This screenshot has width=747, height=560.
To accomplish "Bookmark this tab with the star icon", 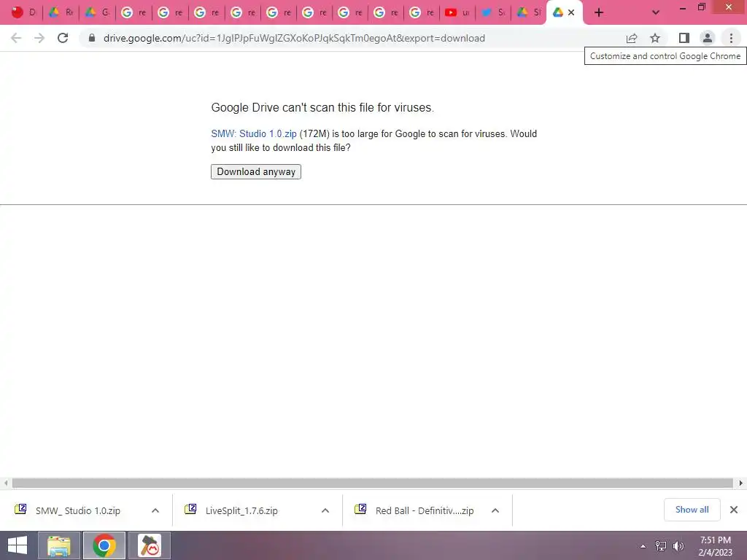I will point(655,38).
